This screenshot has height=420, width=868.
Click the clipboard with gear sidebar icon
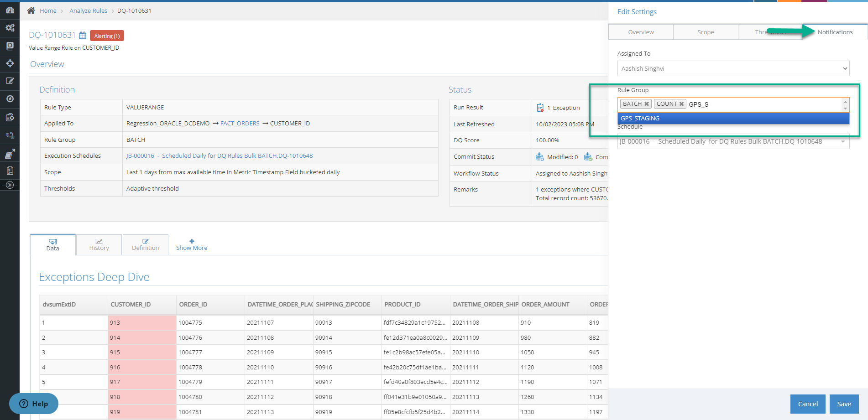[x=10, y=117]
